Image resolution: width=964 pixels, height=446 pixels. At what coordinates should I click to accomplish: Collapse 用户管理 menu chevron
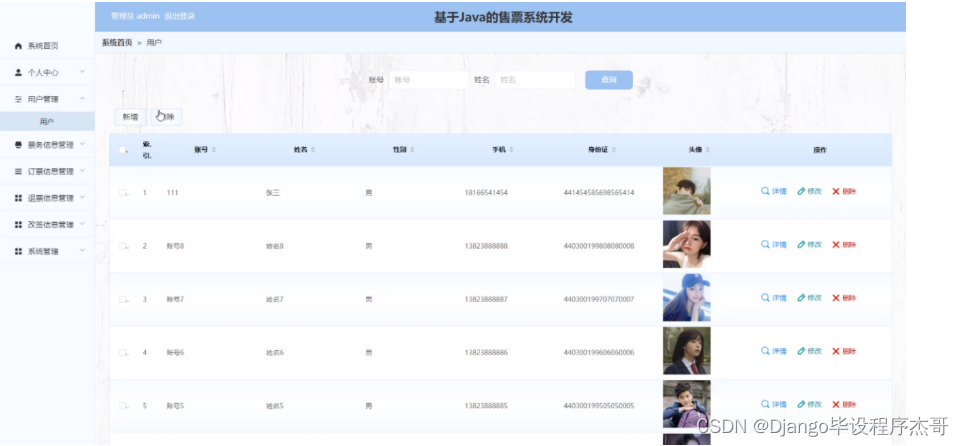click(x=82, y=98)
